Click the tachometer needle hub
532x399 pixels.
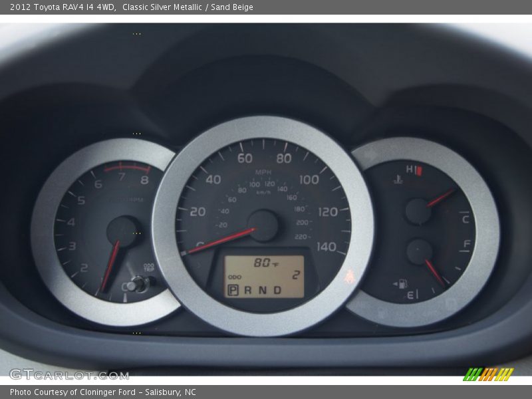pyautogui.click(x=123, y=231)
